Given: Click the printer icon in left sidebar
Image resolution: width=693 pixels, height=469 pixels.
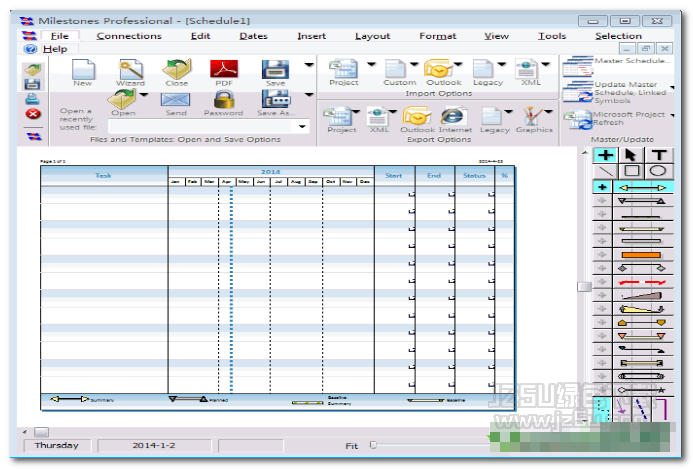Looking at the screenshot, I should (x=33, y=99).
